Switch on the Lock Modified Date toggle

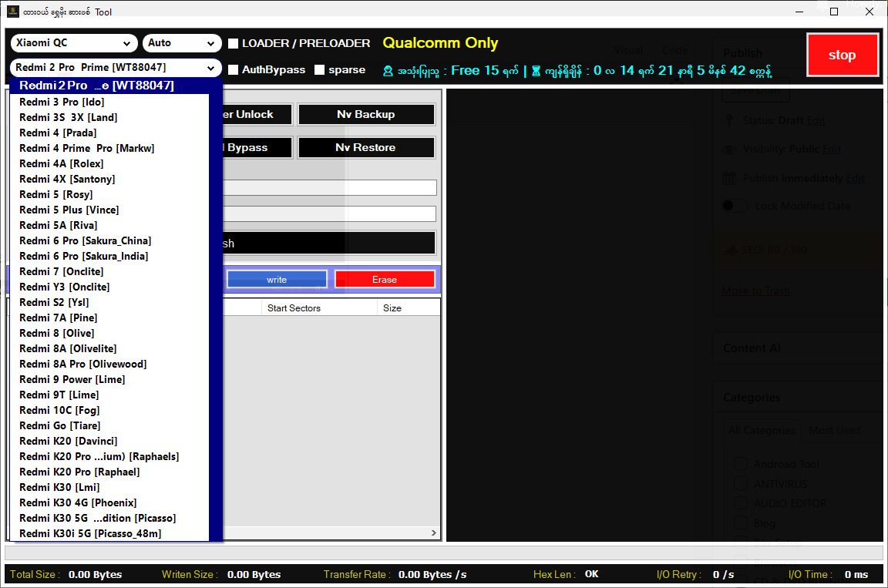pos(734,206)
